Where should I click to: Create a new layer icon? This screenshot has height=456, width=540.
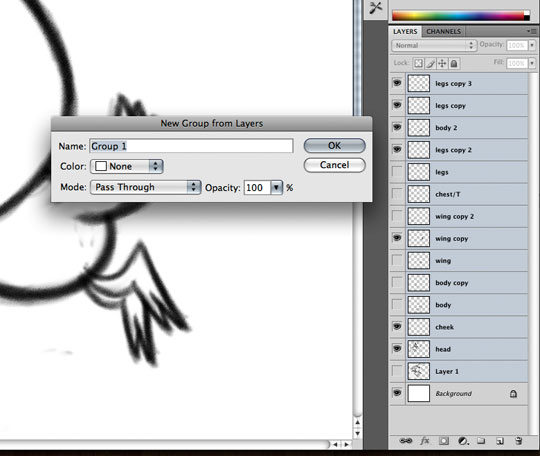[500, 441]
